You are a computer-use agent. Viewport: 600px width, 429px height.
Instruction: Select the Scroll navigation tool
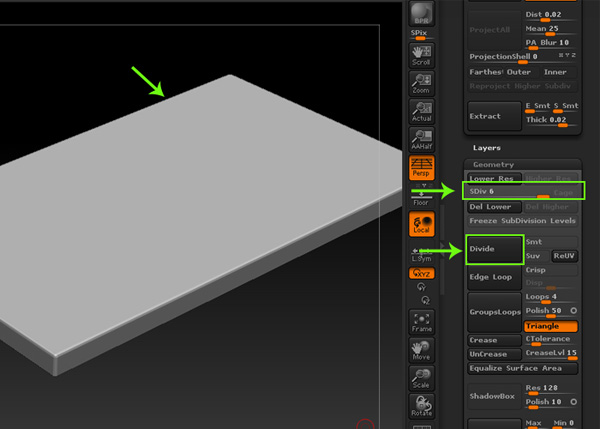click(421, 52)
